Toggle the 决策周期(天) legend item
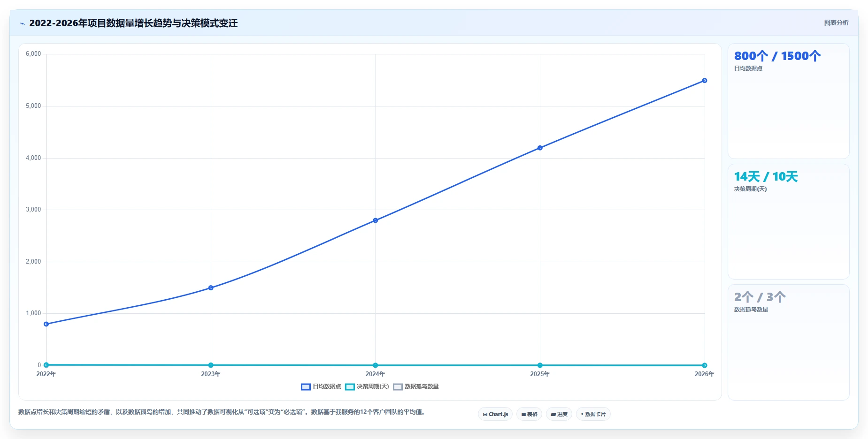Image resolution: width=868 pixels, height=439 pixels. click(x=367, y=386)
